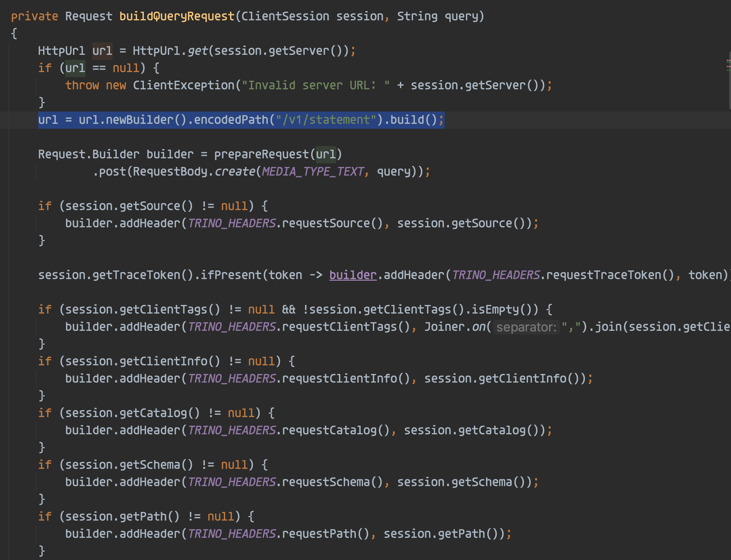Click the requestClientTags() call
This screenshot has width=731, height=560.
point(346,327)
